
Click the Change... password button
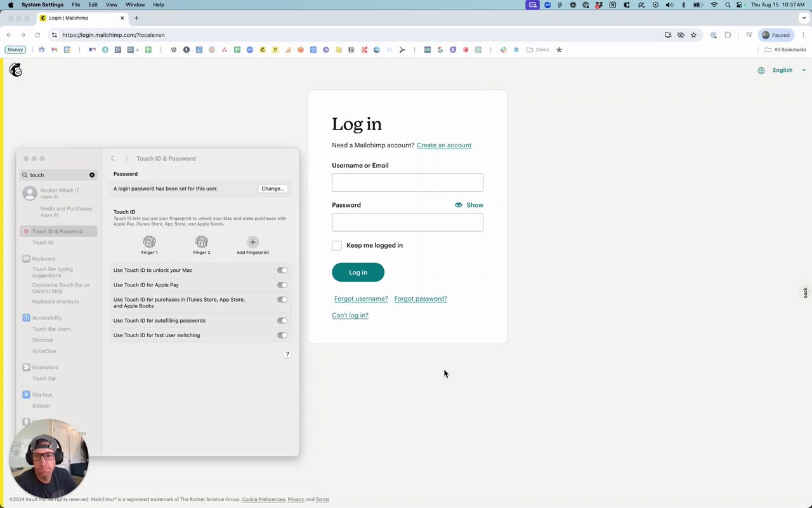(x=273, y=189)
